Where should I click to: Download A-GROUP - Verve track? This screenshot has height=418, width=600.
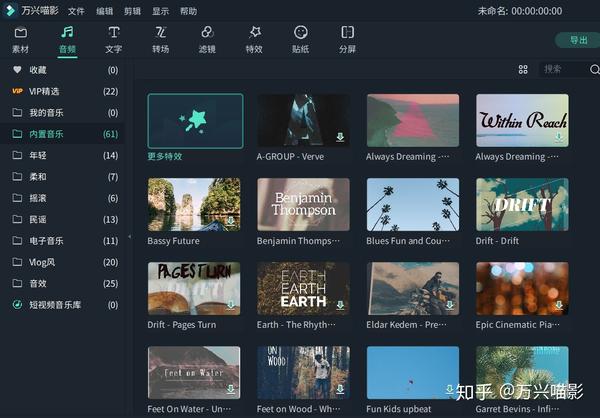pos(340,137)
